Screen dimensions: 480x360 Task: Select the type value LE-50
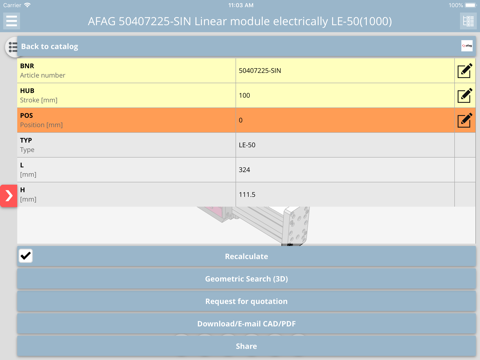pyautogui.click(x=247, y=145)
